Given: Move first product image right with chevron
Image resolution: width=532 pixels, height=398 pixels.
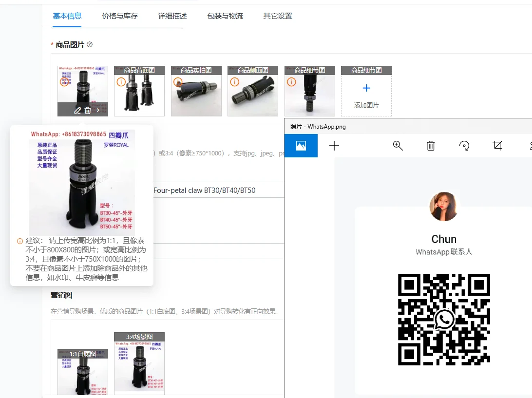Looking at the screenshot, I should (98, 110).
